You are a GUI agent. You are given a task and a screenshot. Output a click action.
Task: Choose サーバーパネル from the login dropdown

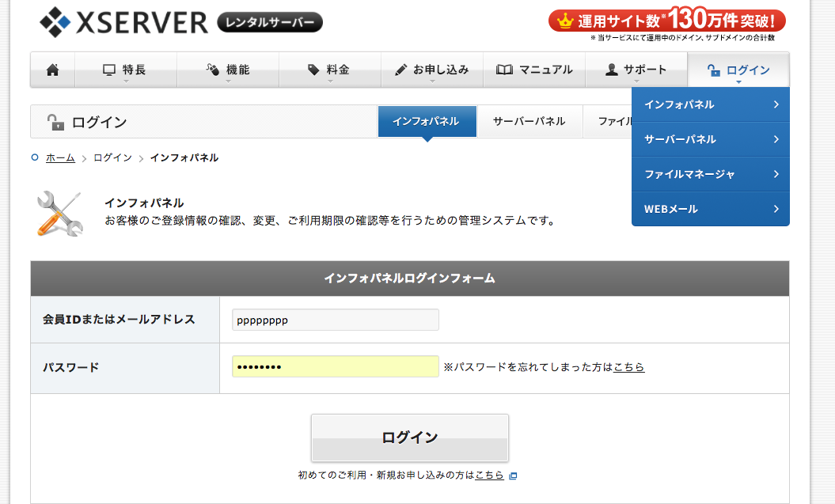711,139
